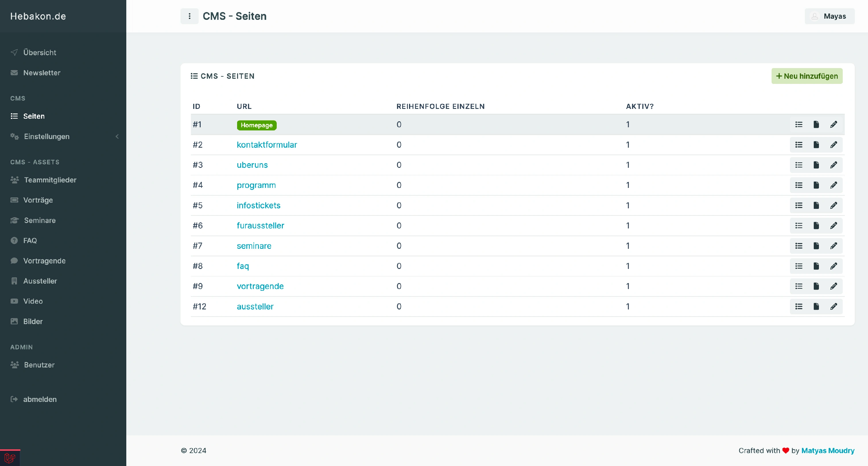Open list icon for aussteller row
Viewport: 868px width, 466px height.
tap(799, 307)
